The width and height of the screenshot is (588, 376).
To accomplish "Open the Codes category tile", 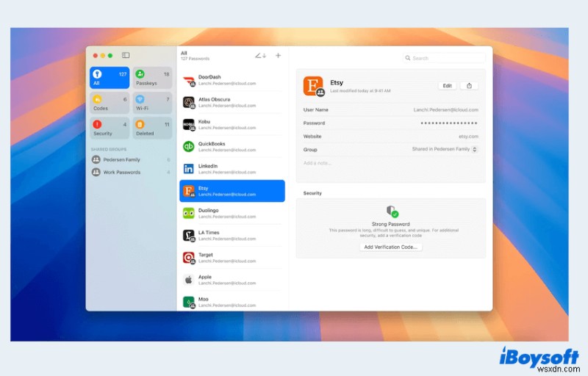I will click(x=110, y=103).
